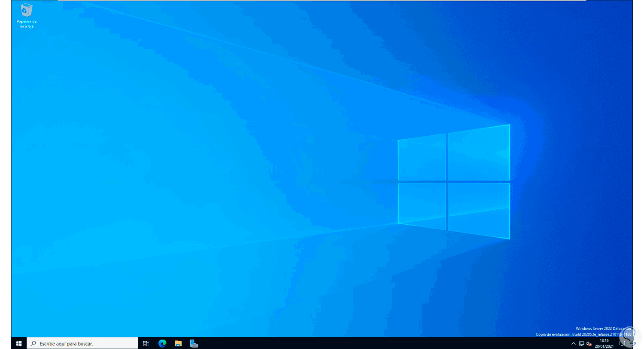The height and width of the screenshot is (349, 644).
Task: Open the Windows Start menu
Action: pos(19,343)
